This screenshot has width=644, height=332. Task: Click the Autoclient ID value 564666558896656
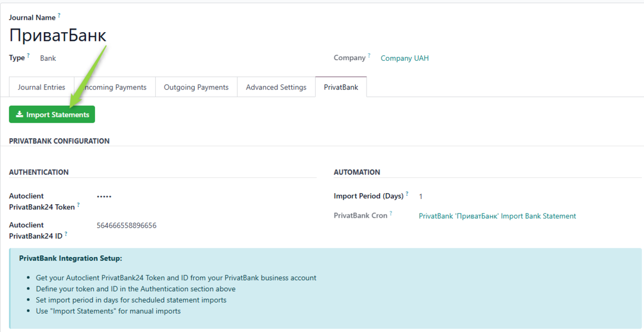127,225
